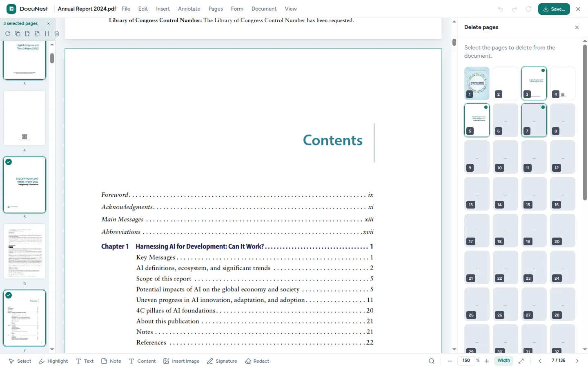The height and width of the screenshot is (368, 588).
Task: Select page 28 in Delete pages grid
Action: point(563,304)
